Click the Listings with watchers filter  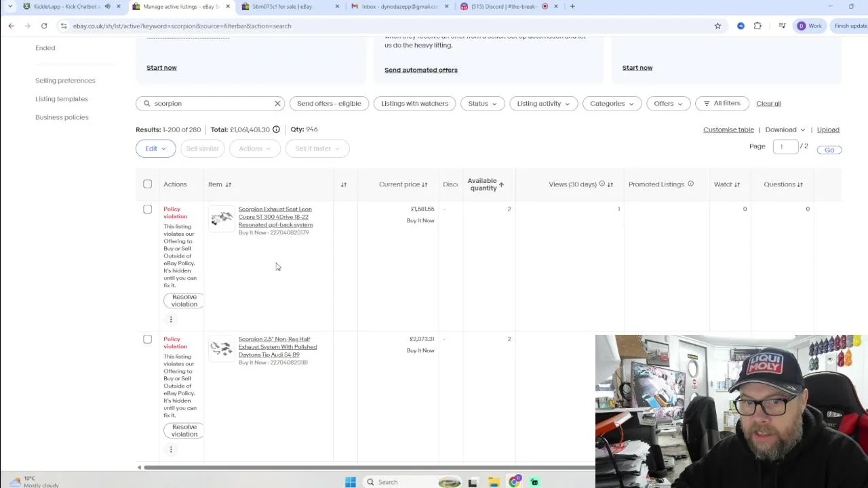[414, 104]
